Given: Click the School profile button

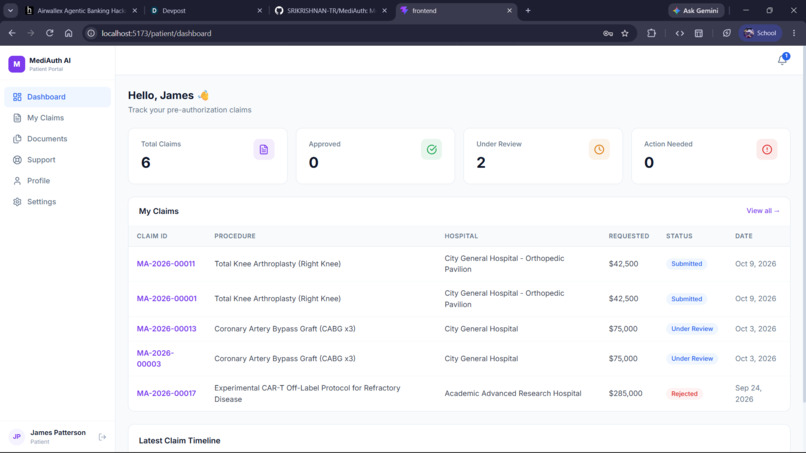Looking at the screenshot, I should tap(760, 33).
